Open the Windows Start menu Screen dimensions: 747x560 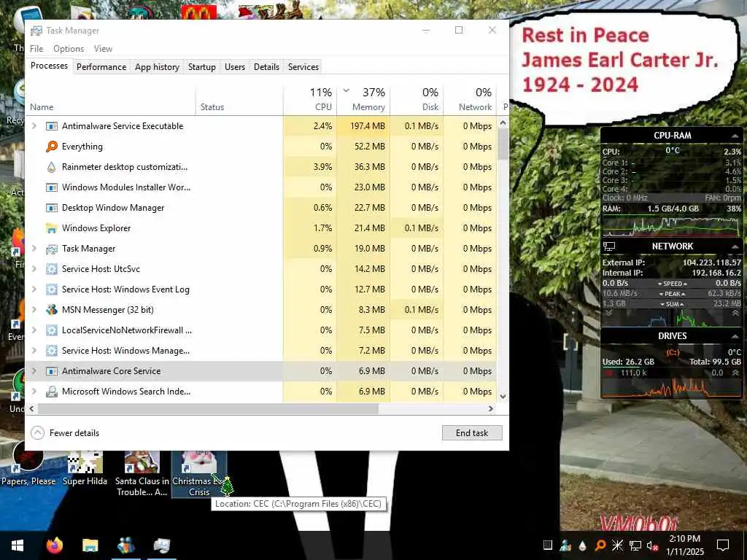pos(18,545)
